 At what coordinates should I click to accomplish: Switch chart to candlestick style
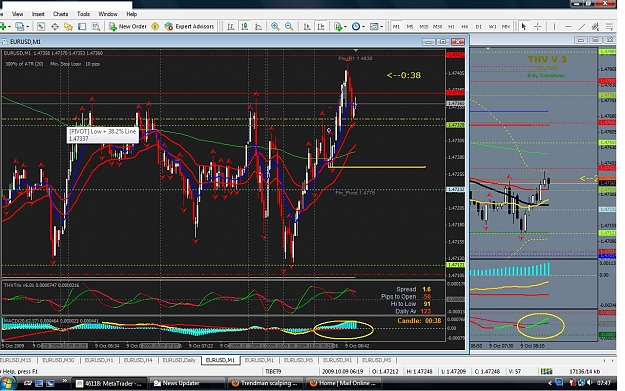click(245, 27)
